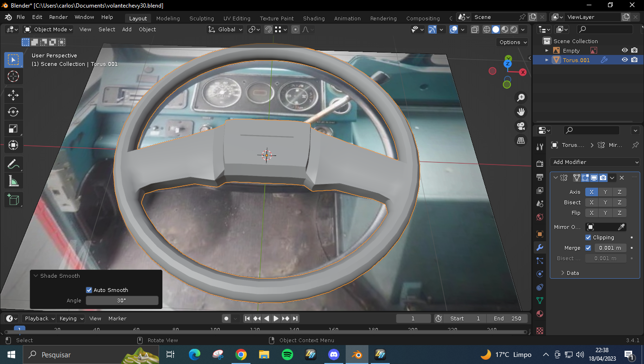Click the Auto Smooth Angle slider
Screen dimensions: 644x364
coord(122,300)
